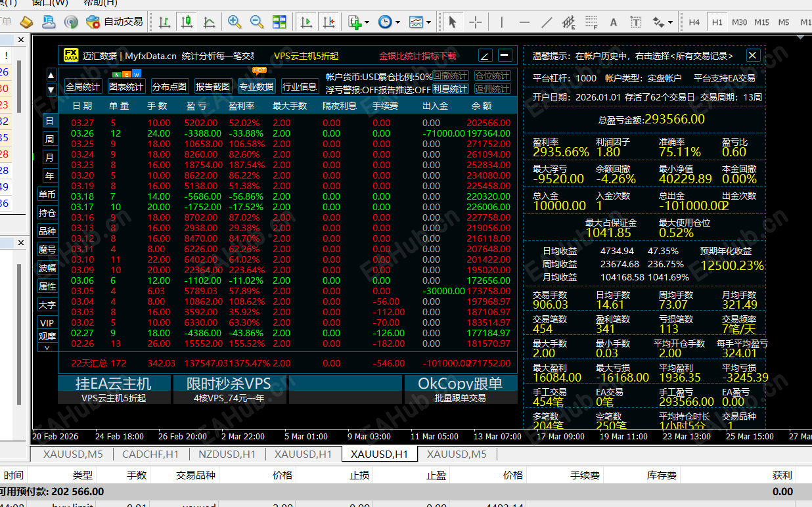Zoom out on the chart
This screenshot has height=507, width=812.
tap(257, 22)
